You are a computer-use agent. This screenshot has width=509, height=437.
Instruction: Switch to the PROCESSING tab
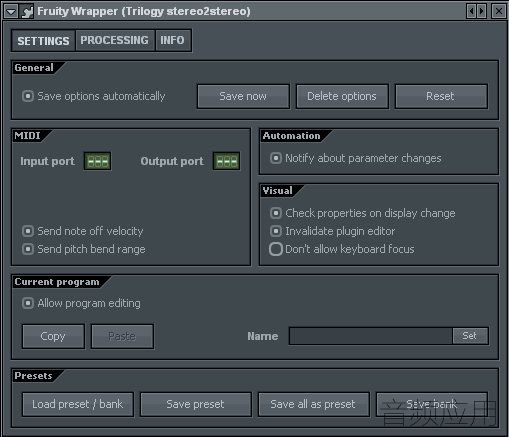(x=114, y=40)
